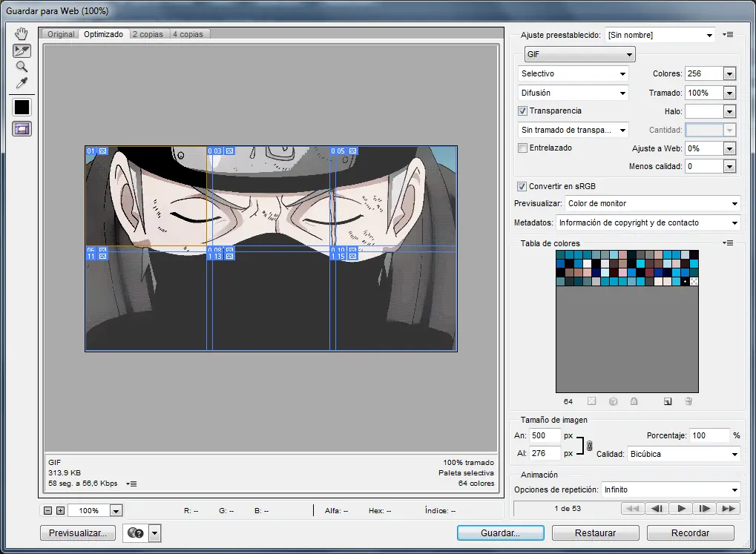756x554 pixels.
Task: Open the optimize menu icon next to preset
Action: pos(728,35)
